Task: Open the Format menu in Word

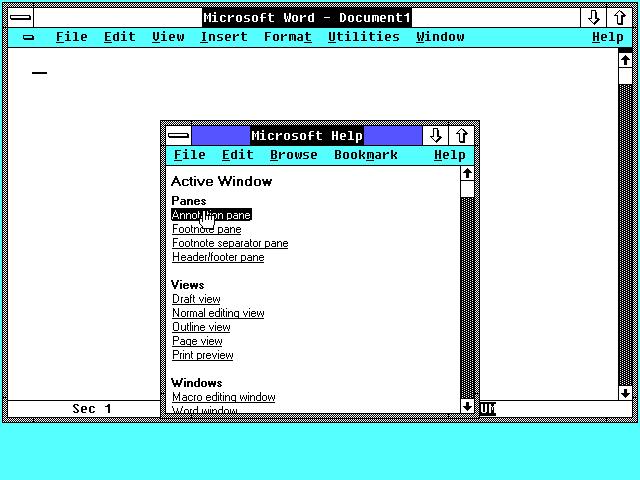Action: pos(287,37)
